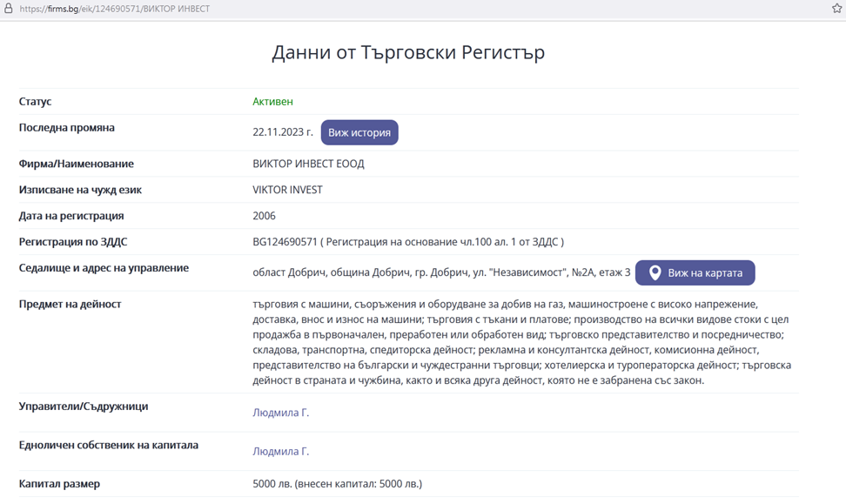The image size is (846, 504).
Task: Click the green Активен status text
Action: pyautogui.click(x=272, y=102)
